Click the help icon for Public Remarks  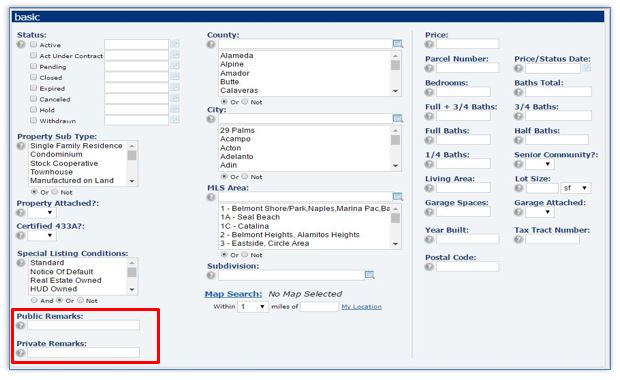tap(21, 325)
